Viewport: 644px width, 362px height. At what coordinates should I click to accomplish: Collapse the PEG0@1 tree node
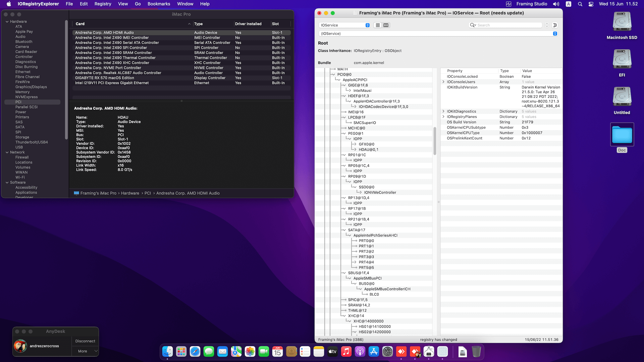coord(344,133)
